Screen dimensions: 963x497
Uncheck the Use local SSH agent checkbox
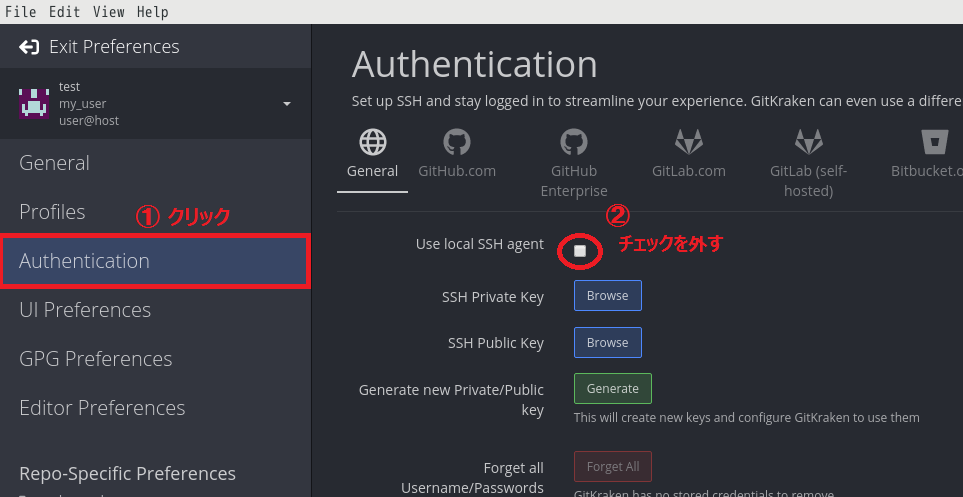tap(580, 251)
